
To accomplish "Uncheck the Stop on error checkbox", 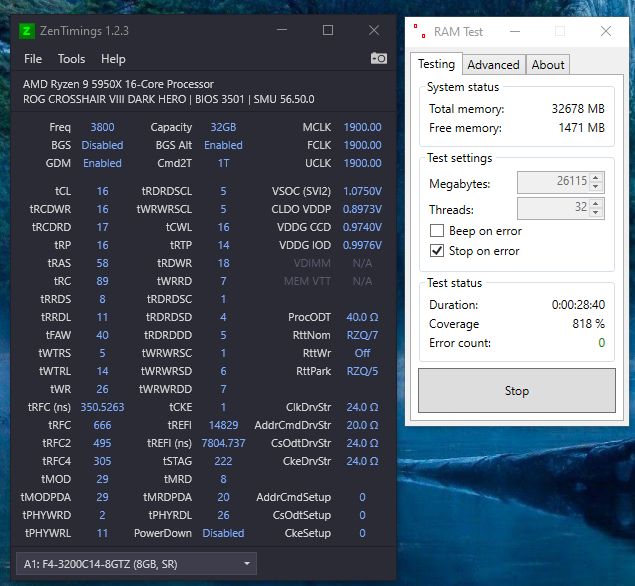I will click(x=437, y=251).
